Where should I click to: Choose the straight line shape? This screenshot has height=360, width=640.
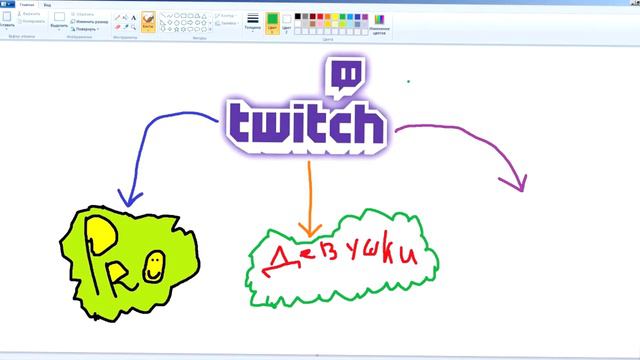pos(163,16)
